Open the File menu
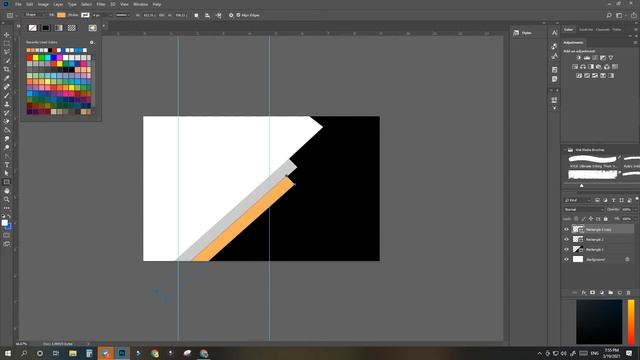The width and height of the screenshot is (640, 360). (18, 4)
